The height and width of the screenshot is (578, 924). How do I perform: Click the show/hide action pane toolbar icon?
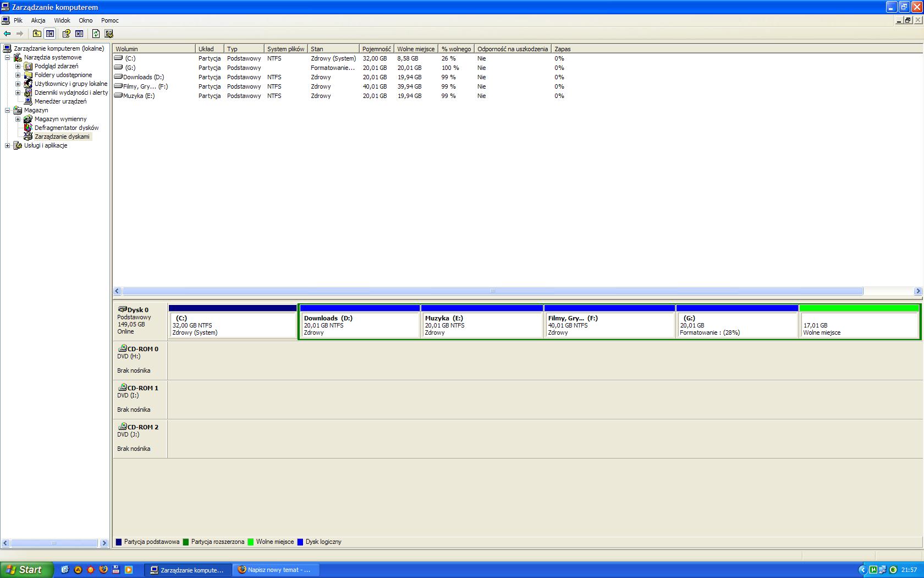tap(79, 34)
